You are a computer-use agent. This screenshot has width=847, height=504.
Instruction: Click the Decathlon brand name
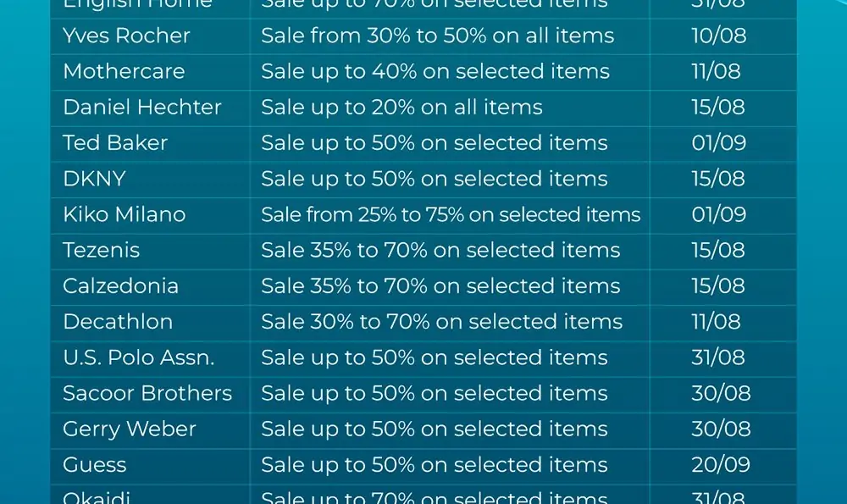118,321
